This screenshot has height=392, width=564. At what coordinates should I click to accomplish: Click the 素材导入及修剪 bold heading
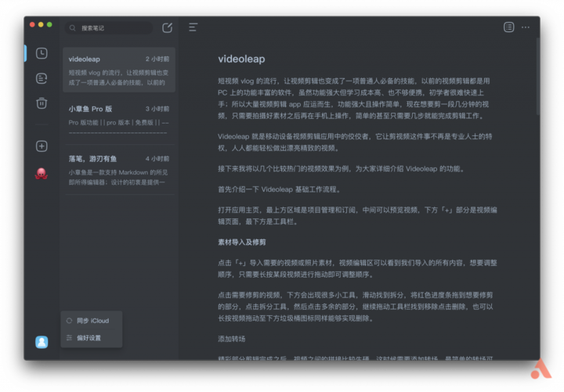pos(242,243)
